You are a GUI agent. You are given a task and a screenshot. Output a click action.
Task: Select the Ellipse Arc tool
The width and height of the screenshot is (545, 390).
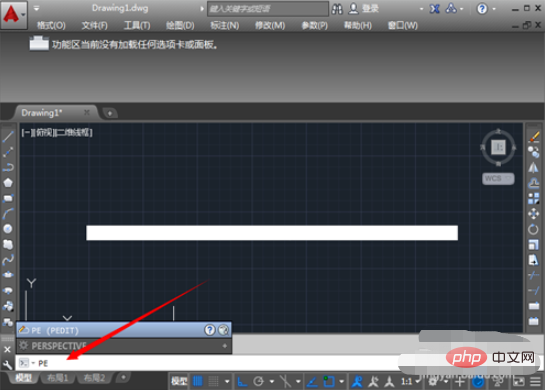[x=8, y=290]
